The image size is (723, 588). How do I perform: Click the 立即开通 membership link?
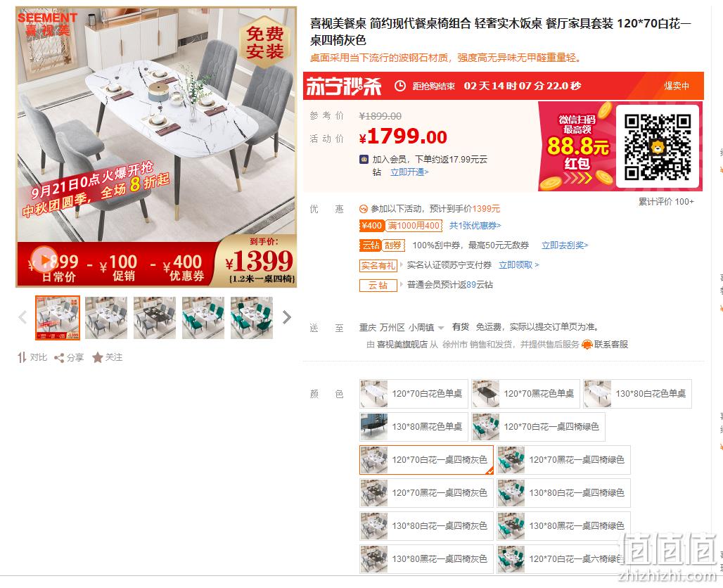pos(409,172)
